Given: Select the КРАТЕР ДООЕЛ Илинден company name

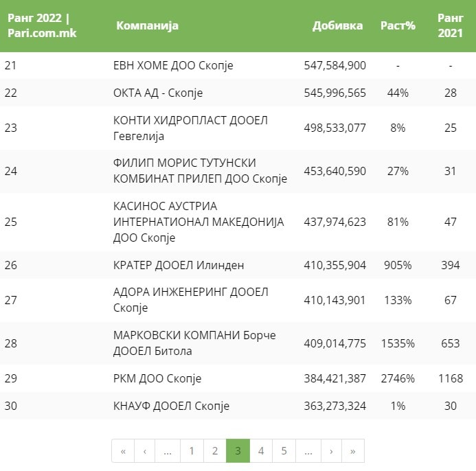Looking at the screenshot, I should 179,265.
